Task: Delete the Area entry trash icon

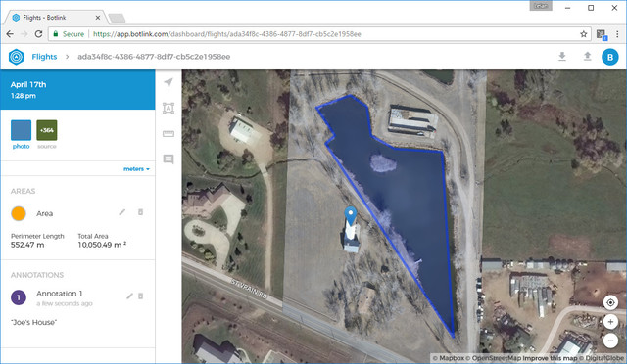Action: (x=140, y=212)
